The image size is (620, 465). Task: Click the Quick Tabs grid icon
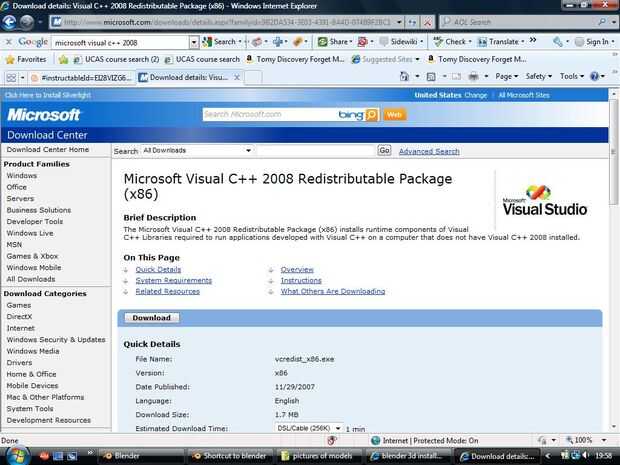coord(11,78)
